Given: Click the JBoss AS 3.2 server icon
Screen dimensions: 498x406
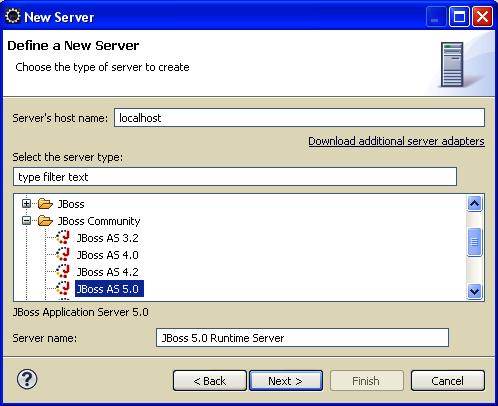Looking at the screenshot, I should [x=63, y=237].
